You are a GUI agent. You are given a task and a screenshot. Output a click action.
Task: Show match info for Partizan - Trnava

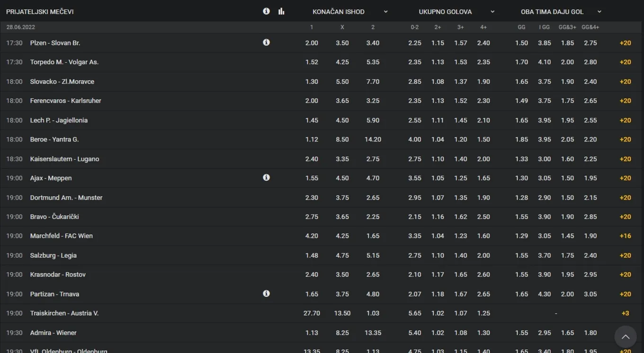(266, 294)
